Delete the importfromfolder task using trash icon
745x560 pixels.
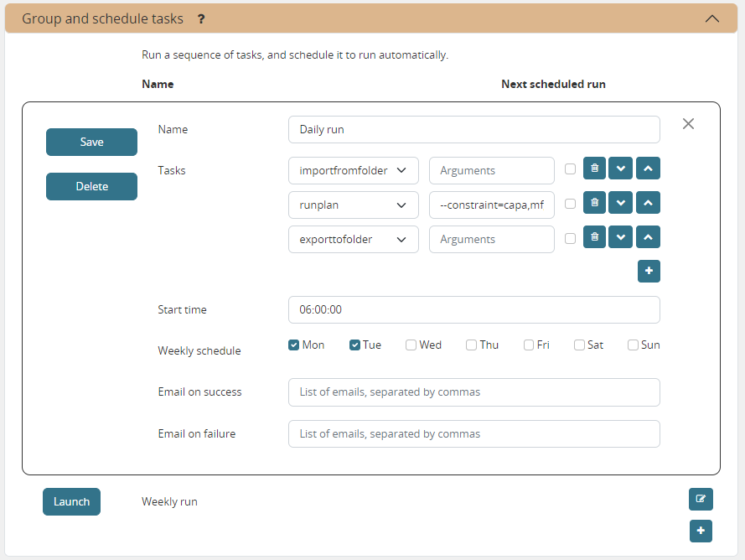point(594,169)
